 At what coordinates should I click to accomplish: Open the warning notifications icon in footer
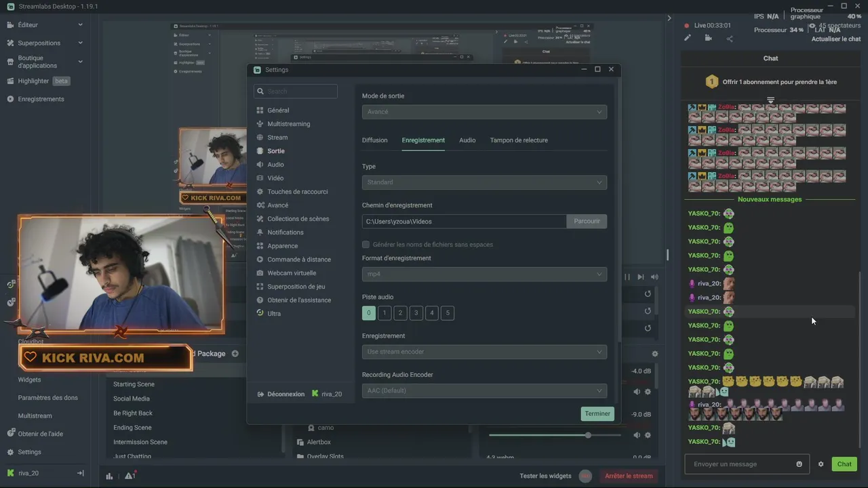130,475
